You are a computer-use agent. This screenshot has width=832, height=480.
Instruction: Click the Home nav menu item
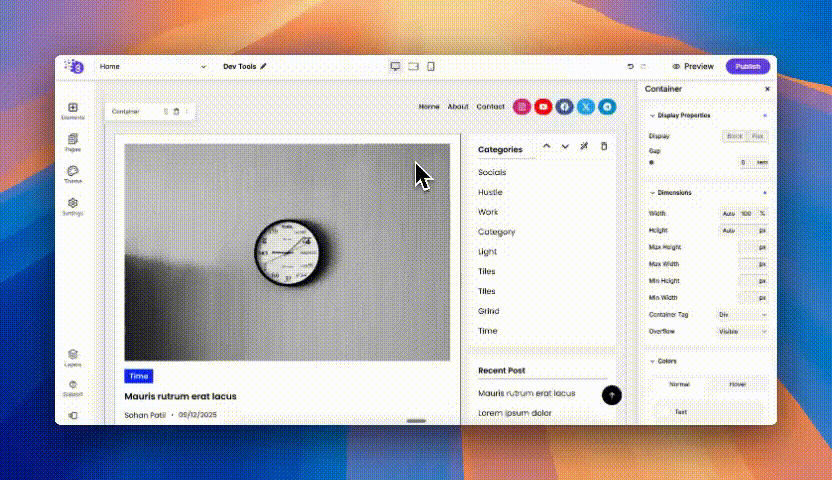point(429,107)
